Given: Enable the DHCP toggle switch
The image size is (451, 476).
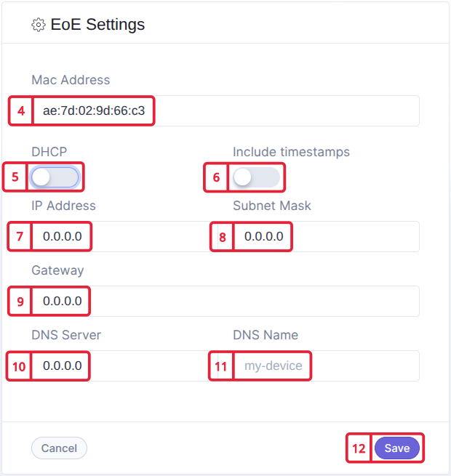Looking at the screenshot, I should coord(55,177).
